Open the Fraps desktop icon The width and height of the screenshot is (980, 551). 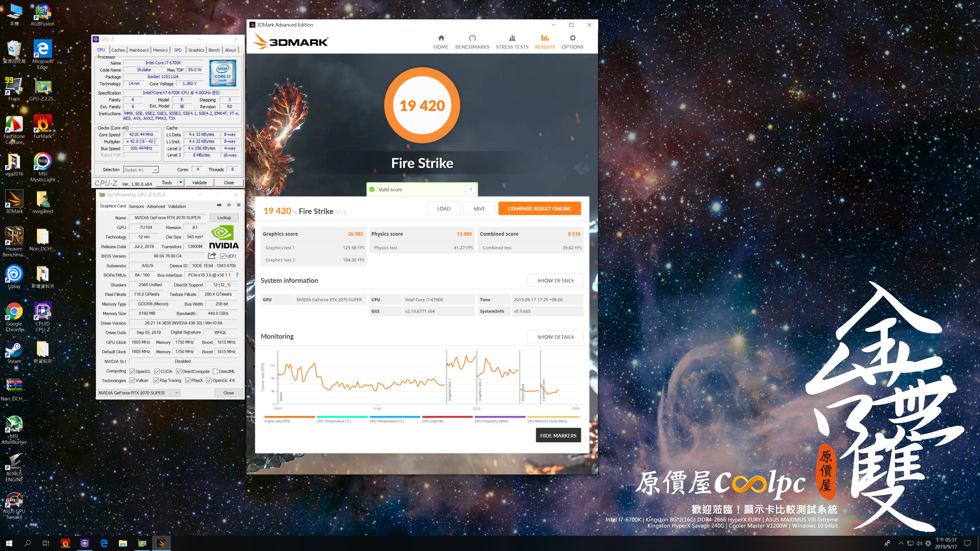pos(14,89)
